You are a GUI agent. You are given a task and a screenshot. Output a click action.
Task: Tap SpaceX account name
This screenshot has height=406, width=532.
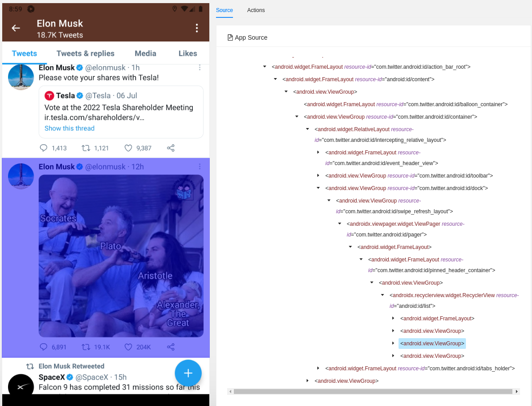tap(52, 377)
